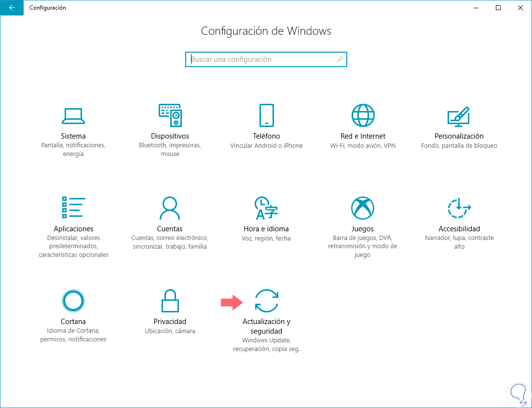Open the Cortana circle icon
The height and width of the screenshot is (408, 532).
tap(73, 301)
